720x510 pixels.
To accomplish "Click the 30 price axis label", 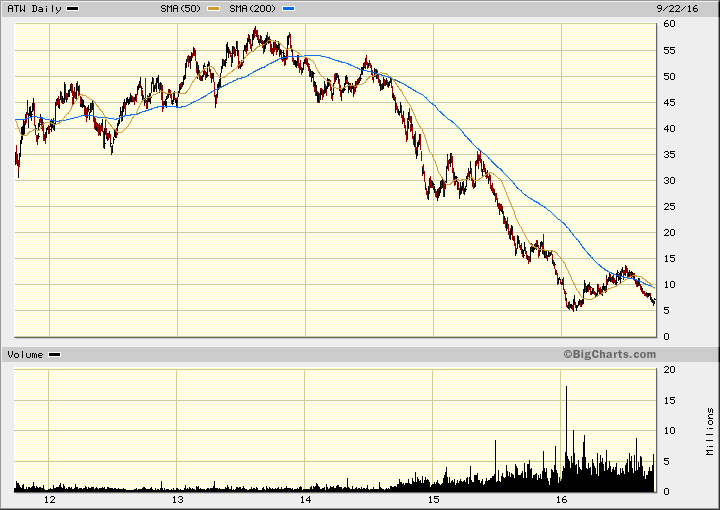I will (x=668, y=181).
